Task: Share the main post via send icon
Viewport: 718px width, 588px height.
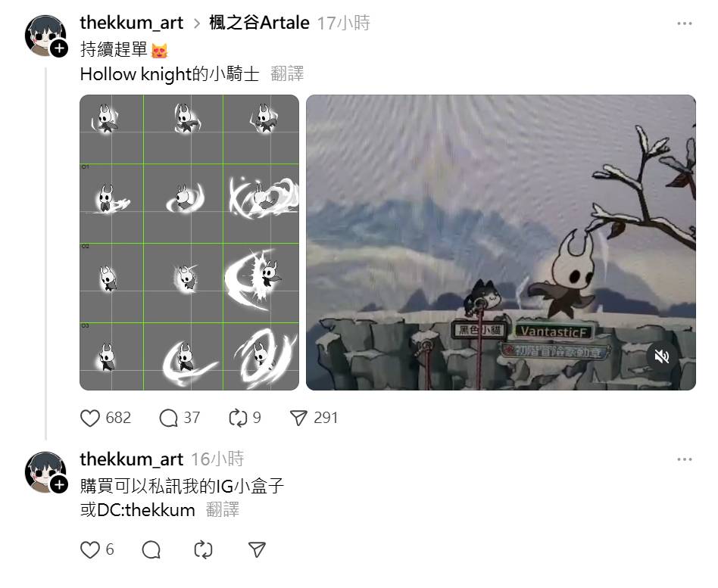Action: tap(298, 418)
